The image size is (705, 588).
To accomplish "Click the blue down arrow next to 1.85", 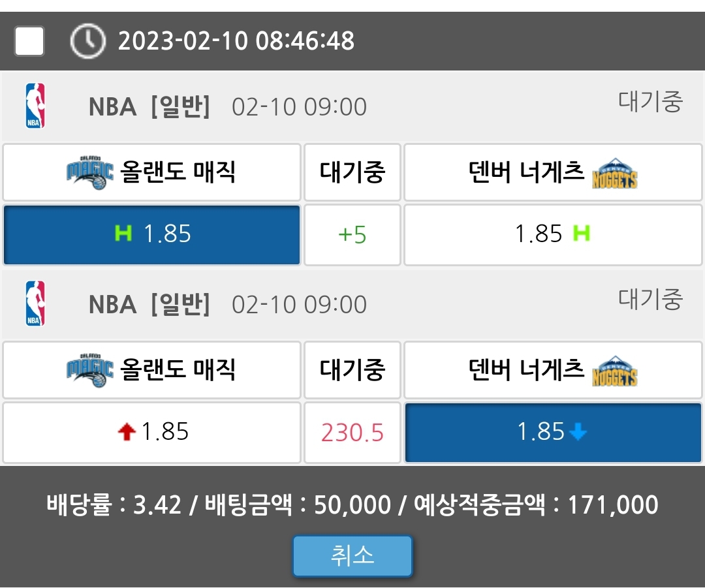I will click(578, 432).
